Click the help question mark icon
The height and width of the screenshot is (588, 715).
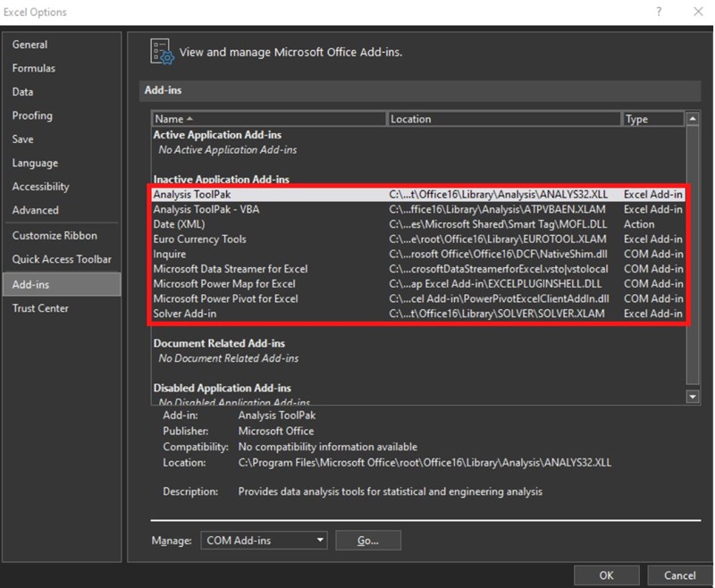(659, 13)
